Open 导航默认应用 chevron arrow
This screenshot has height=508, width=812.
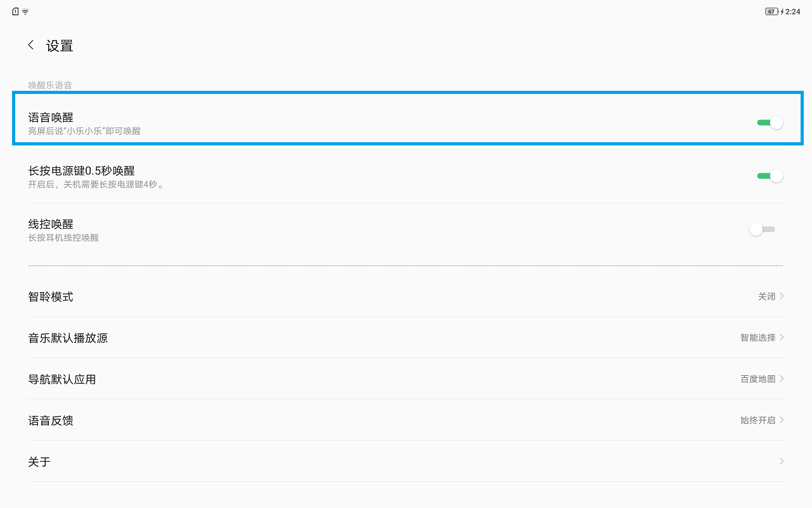(782, 378)
